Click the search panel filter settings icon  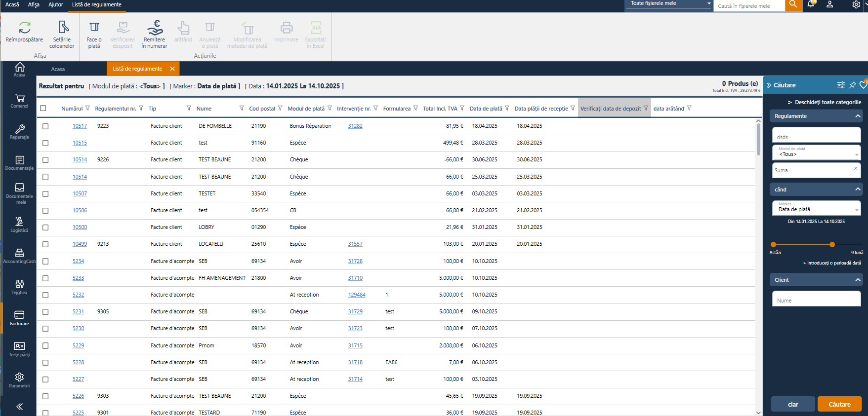coord(841,85)
